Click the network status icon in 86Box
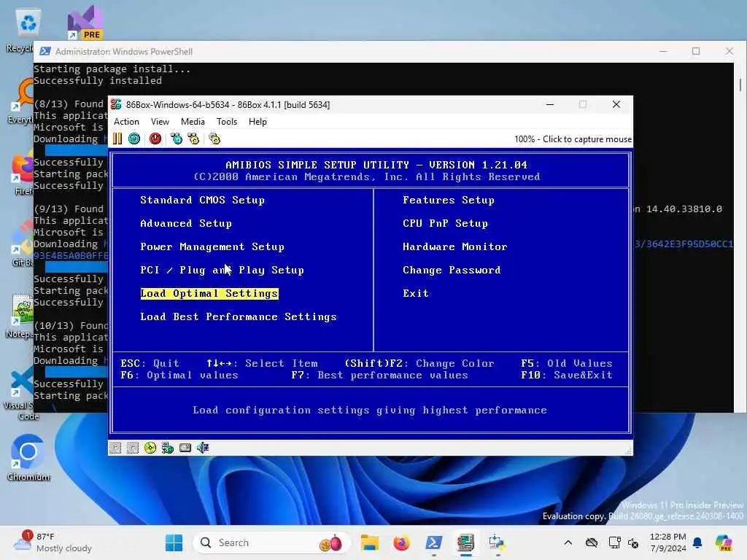The image size is (747, 560). pos(168,448)
